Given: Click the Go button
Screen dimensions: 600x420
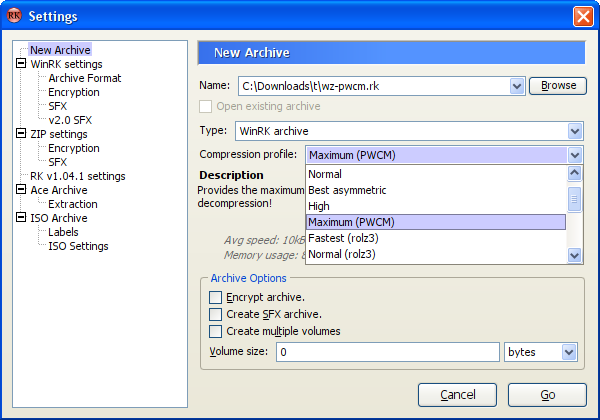Looking at the screenshot, I should [547, 395].
